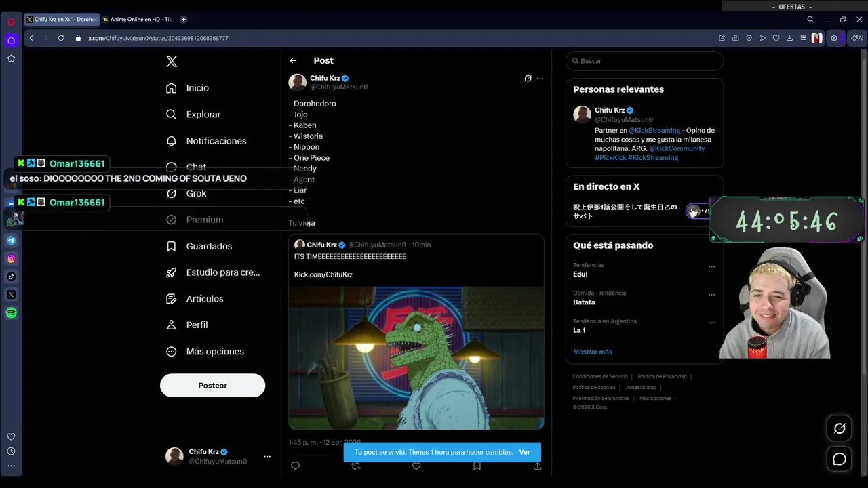Go back with the Post arrow

(293, 61)
